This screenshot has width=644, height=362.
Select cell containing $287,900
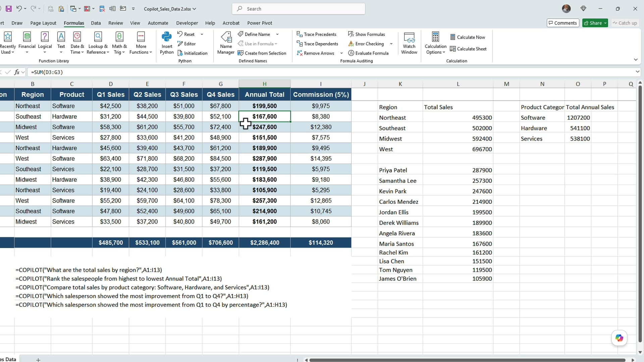265,159
